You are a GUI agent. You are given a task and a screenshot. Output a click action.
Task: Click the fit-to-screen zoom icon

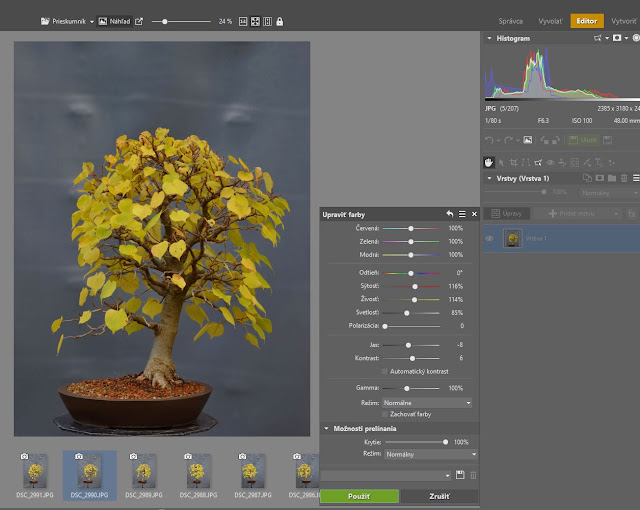point(255,22)
